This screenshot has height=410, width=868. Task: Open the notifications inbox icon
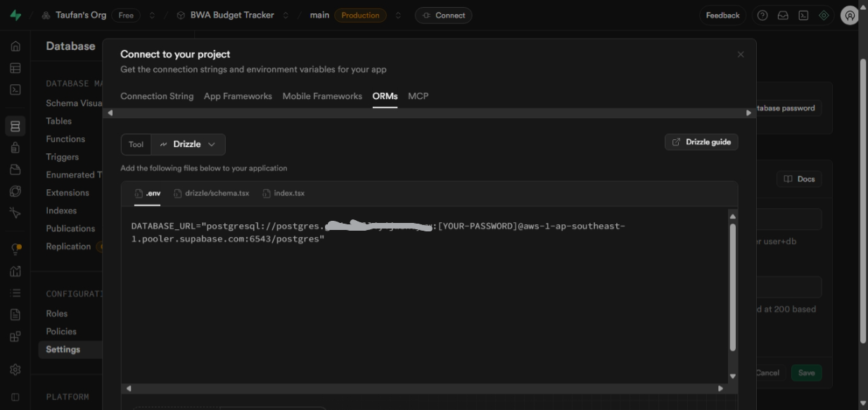click(x=782, y=15)
